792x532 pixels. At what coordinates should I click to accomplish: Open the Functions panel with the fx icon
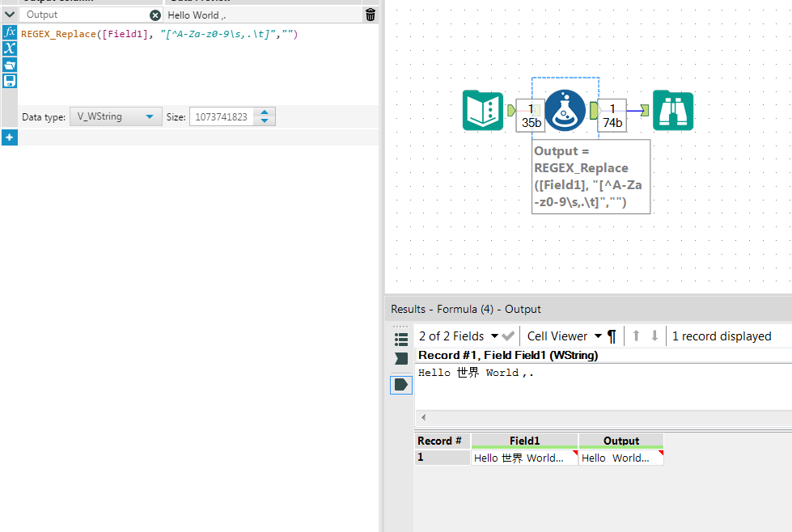[10, 32]
